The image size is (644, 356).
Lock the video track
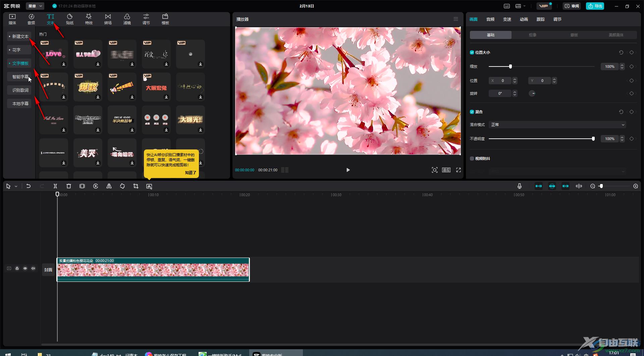click(17, 268)
